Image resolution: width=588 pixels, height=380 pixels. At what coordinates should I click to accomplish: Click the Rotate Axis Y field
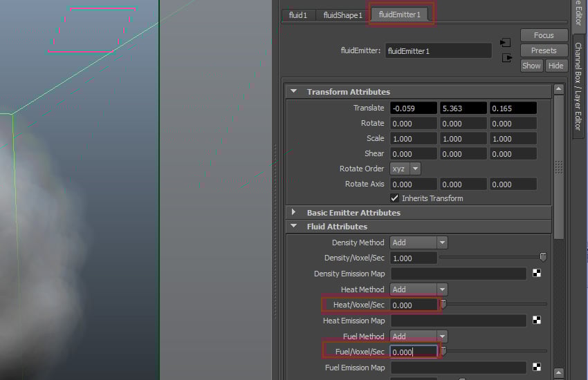pos(463,184)
